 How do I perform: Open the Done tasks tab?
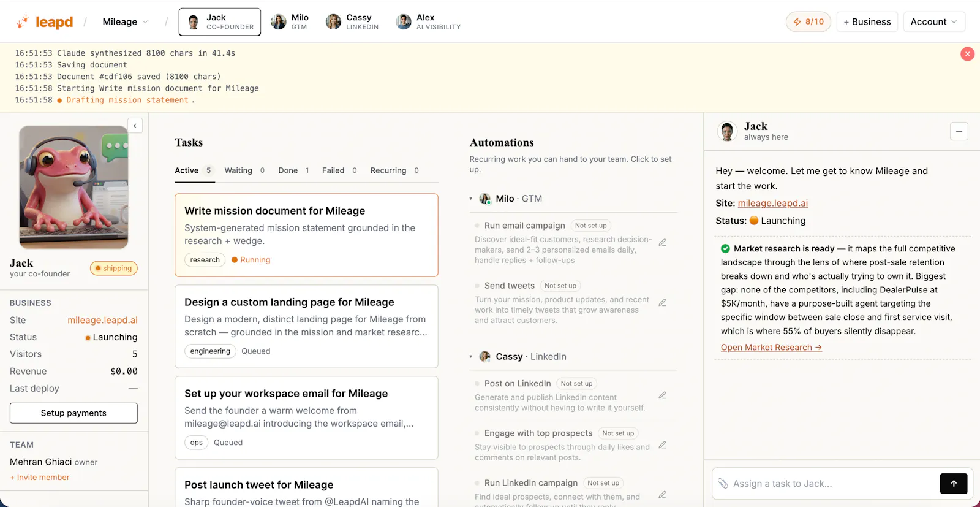coord(294,170)
